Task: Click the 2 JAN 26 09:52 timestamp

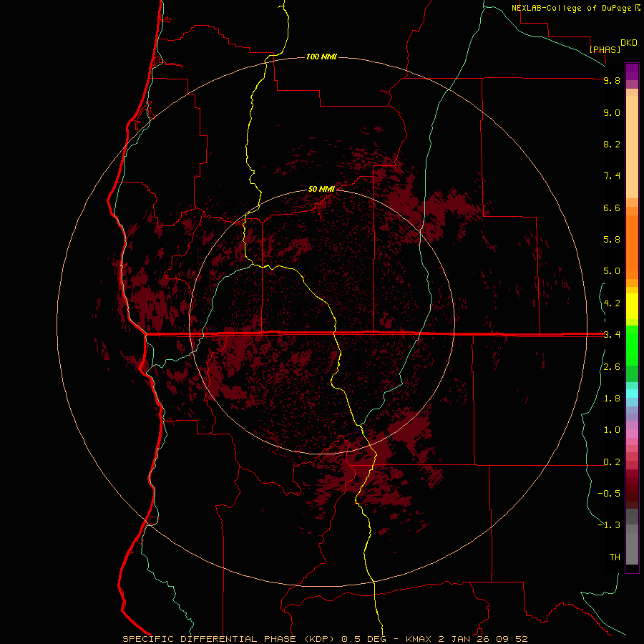Action: (482, 639)
